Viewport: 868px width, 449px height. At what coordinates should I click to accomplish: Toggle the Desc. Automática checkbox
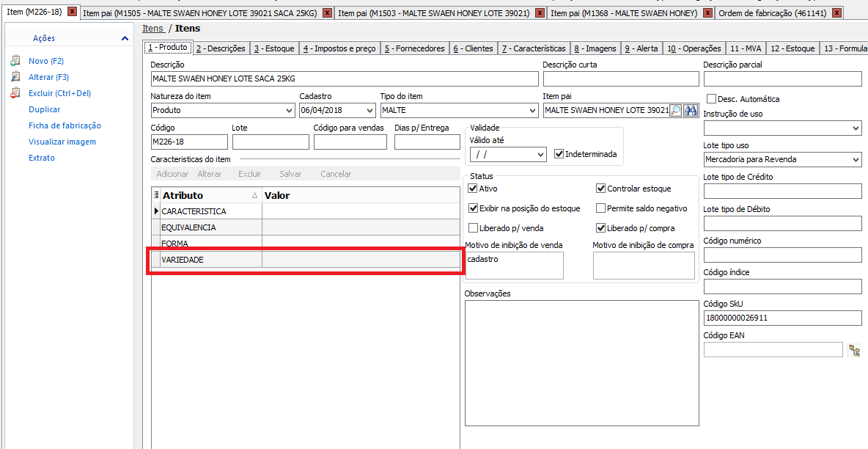coord(711,98)
